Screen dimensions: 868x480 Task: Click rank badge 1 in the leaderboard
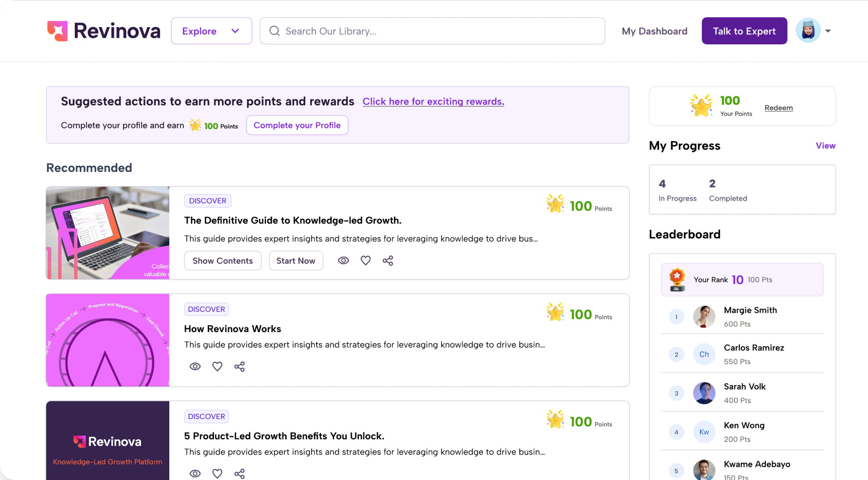click(676, 317)
